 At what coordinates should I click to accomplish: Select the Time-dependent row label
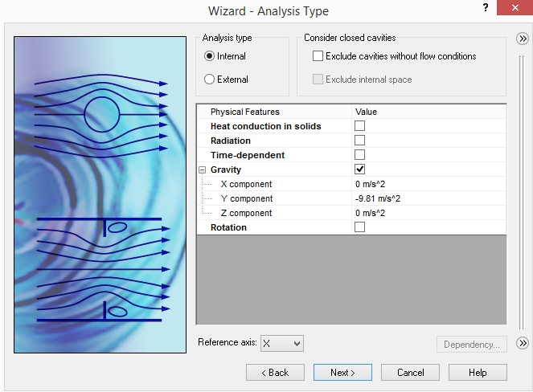point(248,155)
